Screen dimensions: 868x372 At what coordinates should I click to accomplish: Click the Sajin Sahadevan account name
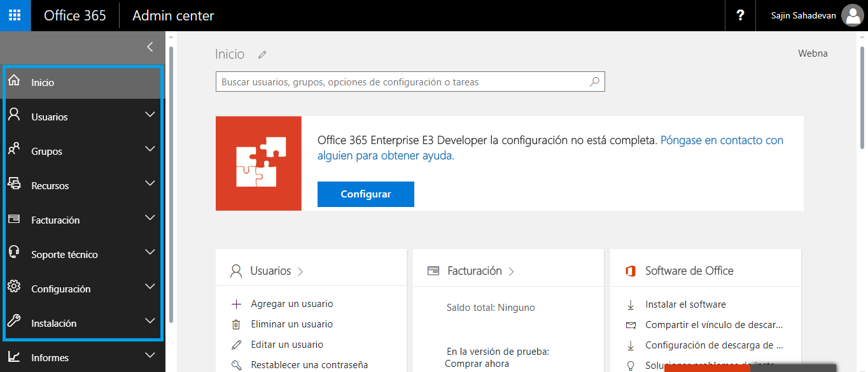(x=803, y=15)
